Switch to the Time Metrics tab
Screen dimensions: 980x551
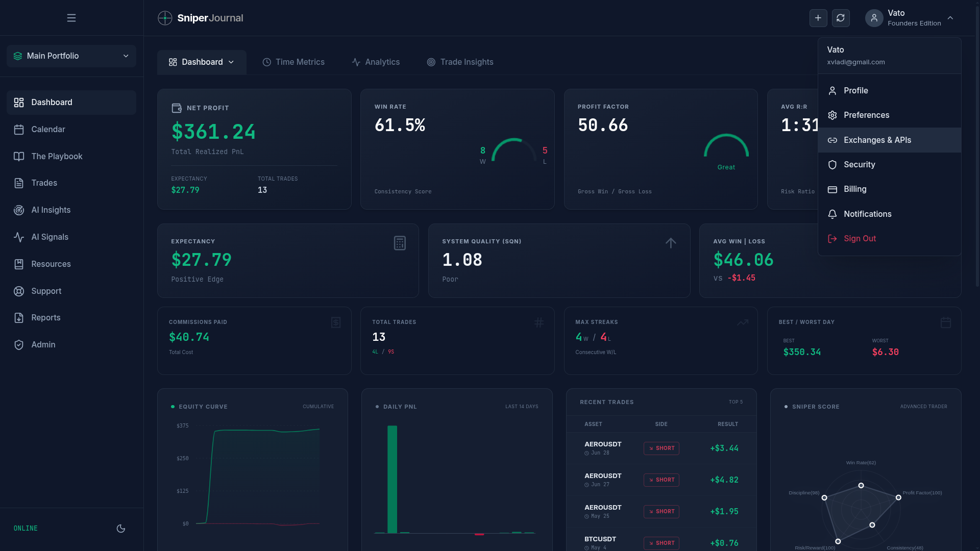[293, 62]
